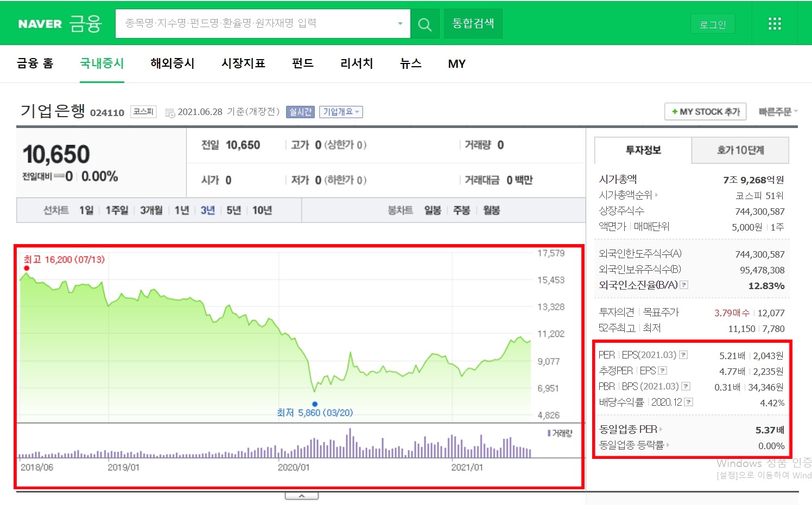Click the 상장주식수 value 744,300,587
The image size is (812, 505).
tap(760, 212)
